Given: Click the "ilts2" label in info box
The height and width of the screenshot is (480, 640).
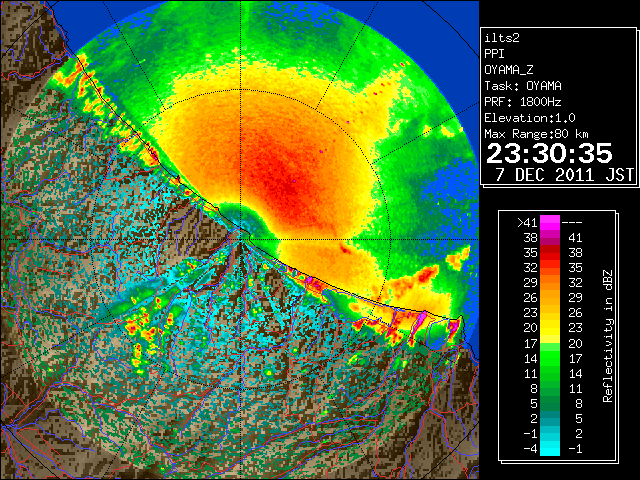Looking at the screenshot, I should pos(502,38).
